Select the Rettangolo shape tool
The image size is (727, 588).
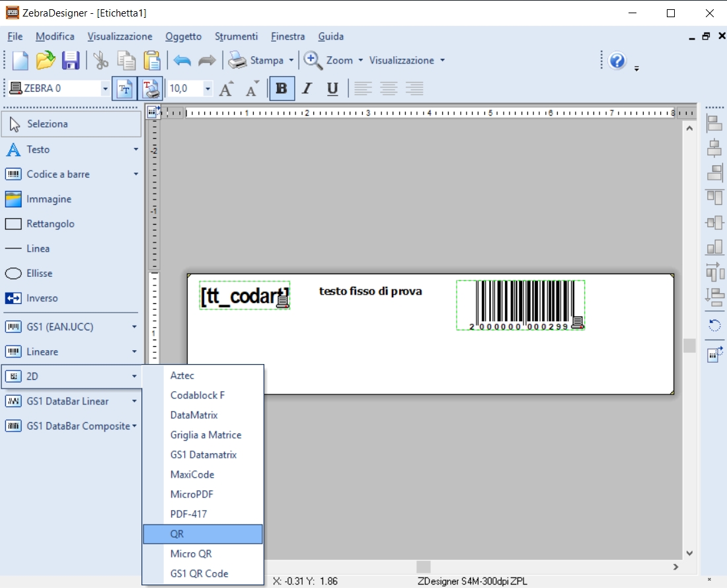click(x=50, y=224)
